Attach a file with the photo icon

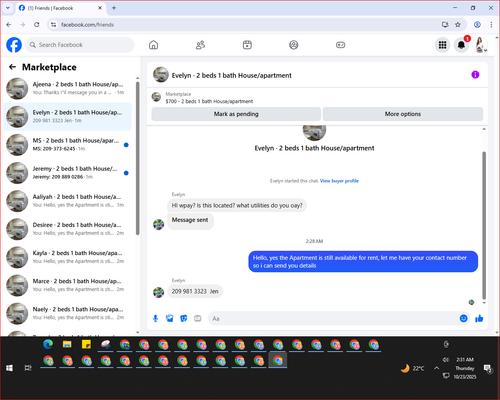pos(170,319)
